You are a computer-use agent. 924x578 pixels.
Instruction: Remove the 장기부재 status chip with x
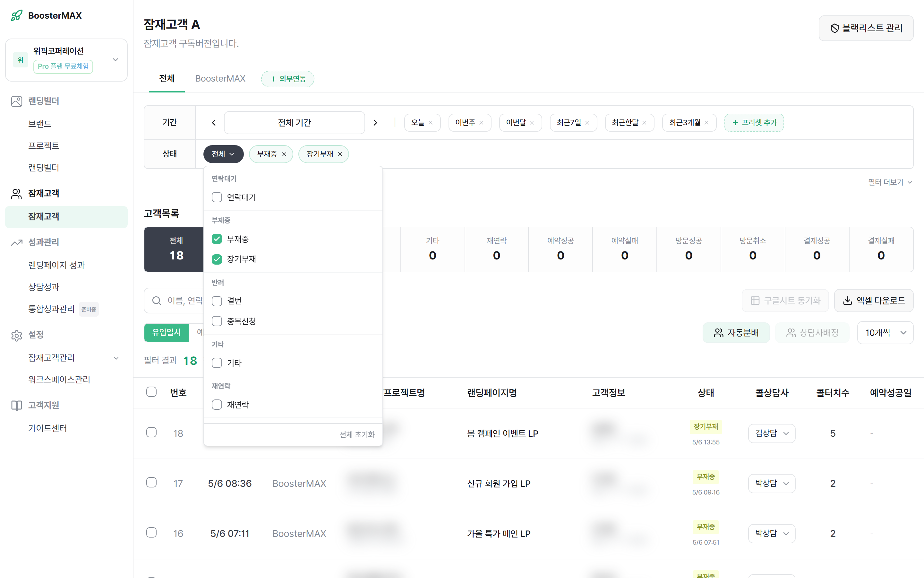pos(340,154)
